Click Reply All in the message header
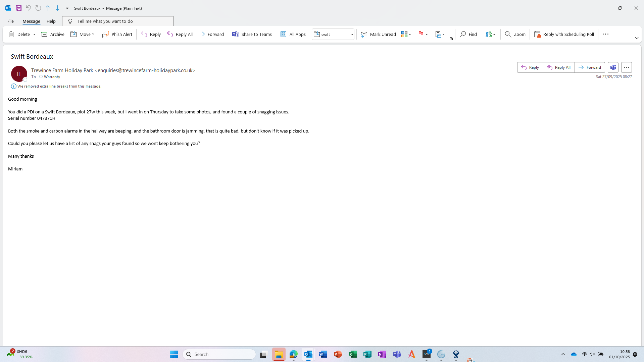This screenshot has height=362, width=644. (x=559, y=67)
